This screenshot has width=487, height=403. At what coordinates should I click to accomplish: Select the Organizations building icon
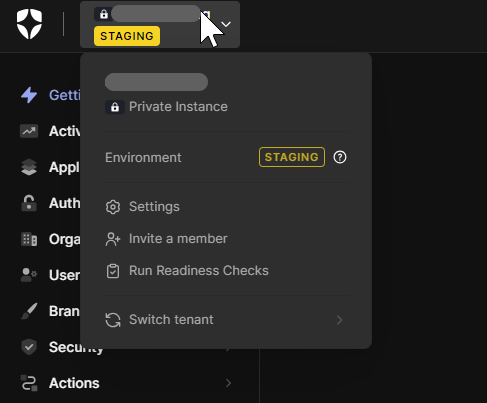pos(29,239)
